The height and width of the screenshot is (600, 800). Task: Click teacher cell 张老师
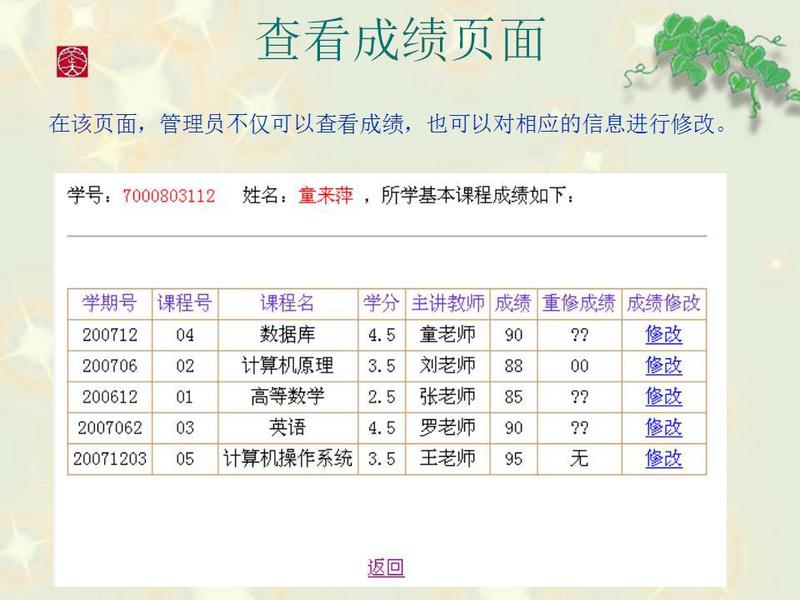pos(447,397)
